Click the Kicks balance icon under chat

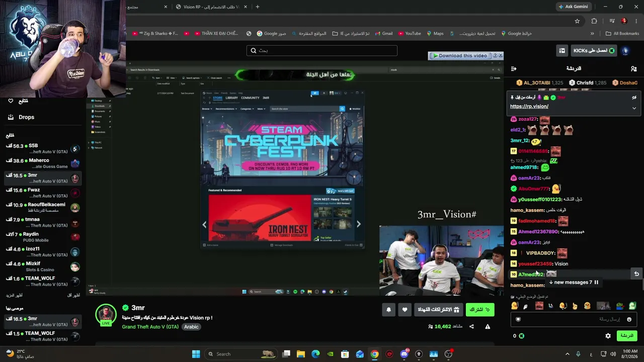click(521, 336)
